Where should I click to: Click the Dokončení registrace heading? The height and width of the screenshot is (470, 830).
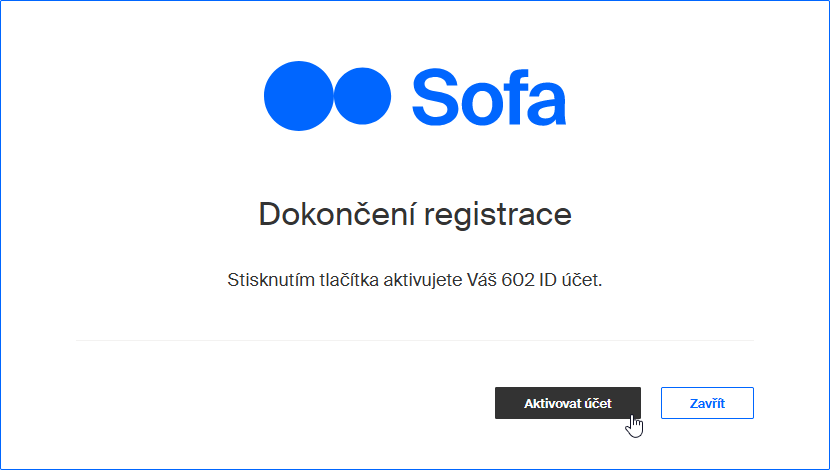(x=415, y=214)
